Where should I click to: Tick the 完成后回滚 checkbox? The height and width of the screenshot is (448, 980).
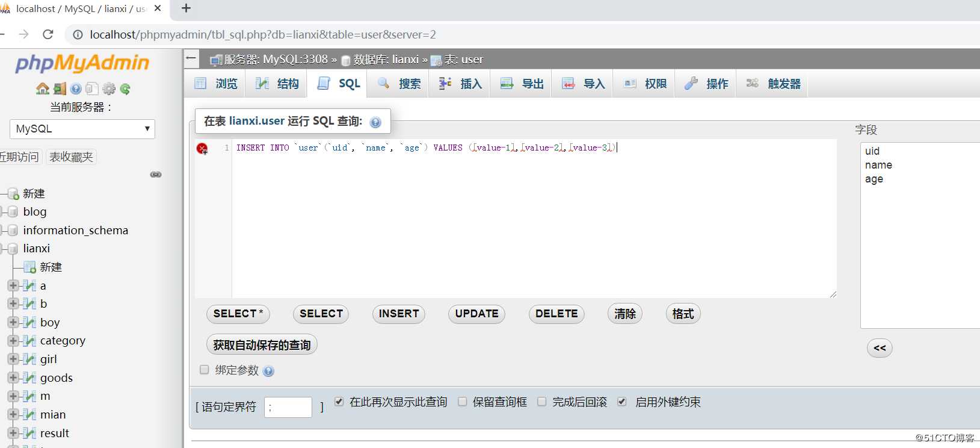click(542, 402)
